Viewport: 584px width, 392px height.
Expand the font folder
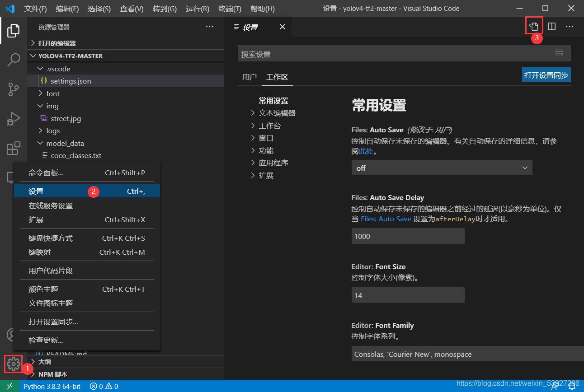click(126, 93)
